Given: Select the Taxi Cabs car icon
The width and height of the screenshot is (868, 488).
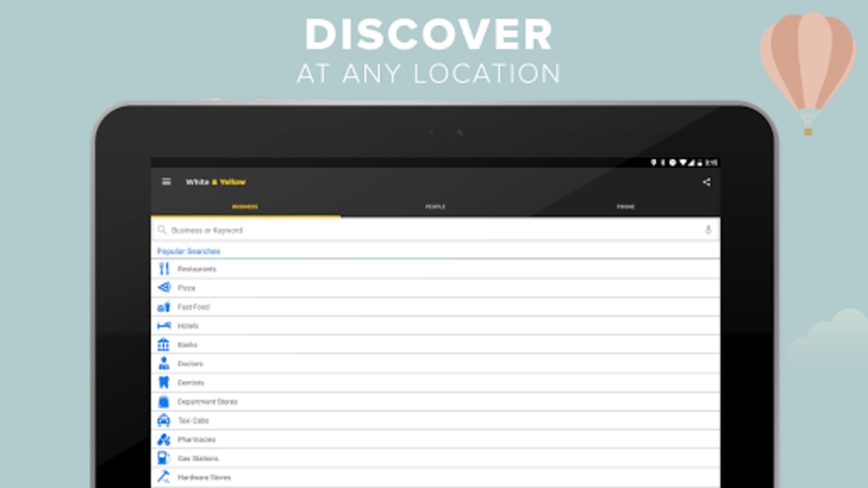Looking at the screenshot, I should [164, 420].
